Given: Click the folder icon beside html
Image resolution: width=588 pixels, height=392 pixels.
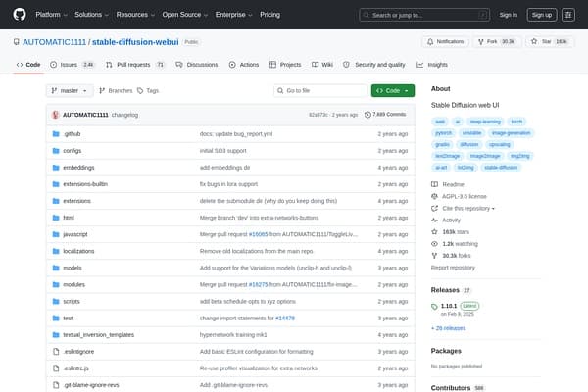Looking at the screenshot, I should (x=56, y=218).
